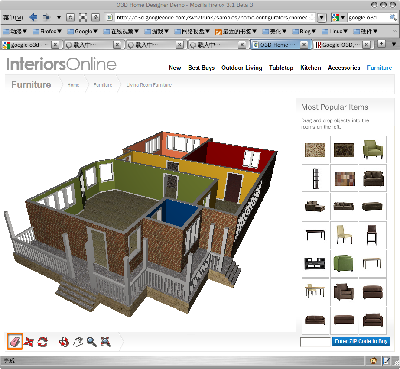The height and width of the screenshot is (369, 400).
Task: Select the tall black bookshelf thumbnail
Action: 315,179
